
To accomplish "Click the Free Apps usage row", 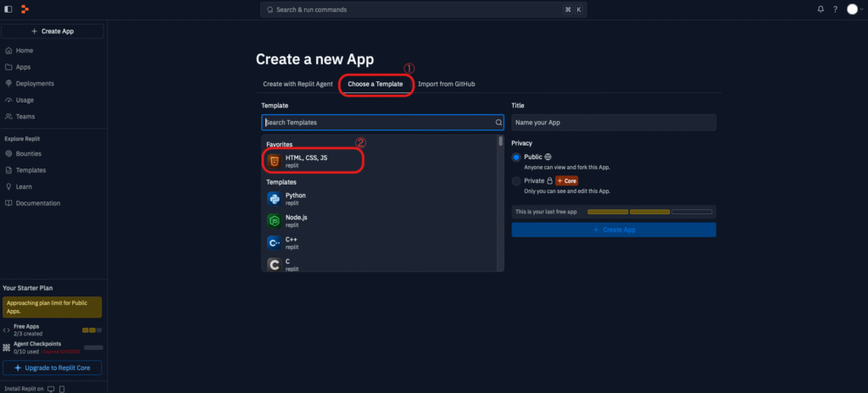I will (52, 329).
